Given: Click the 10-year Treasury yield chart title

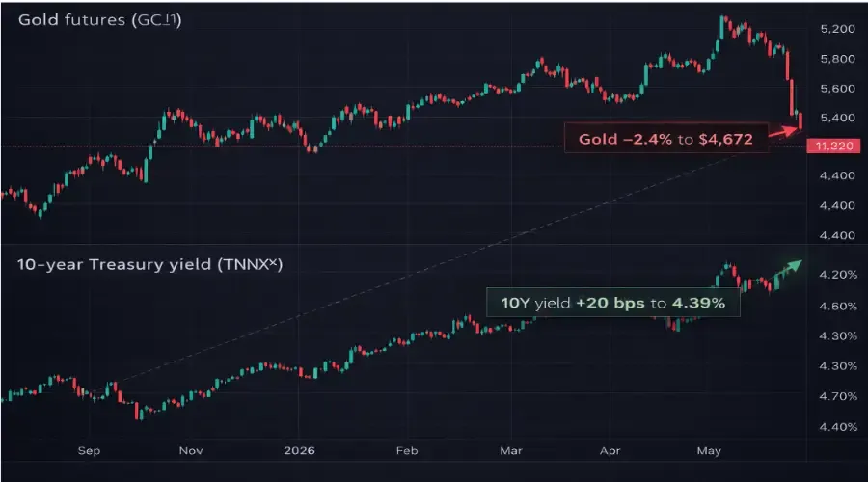Looking at the screenshot, I should [x=150, y=264].
